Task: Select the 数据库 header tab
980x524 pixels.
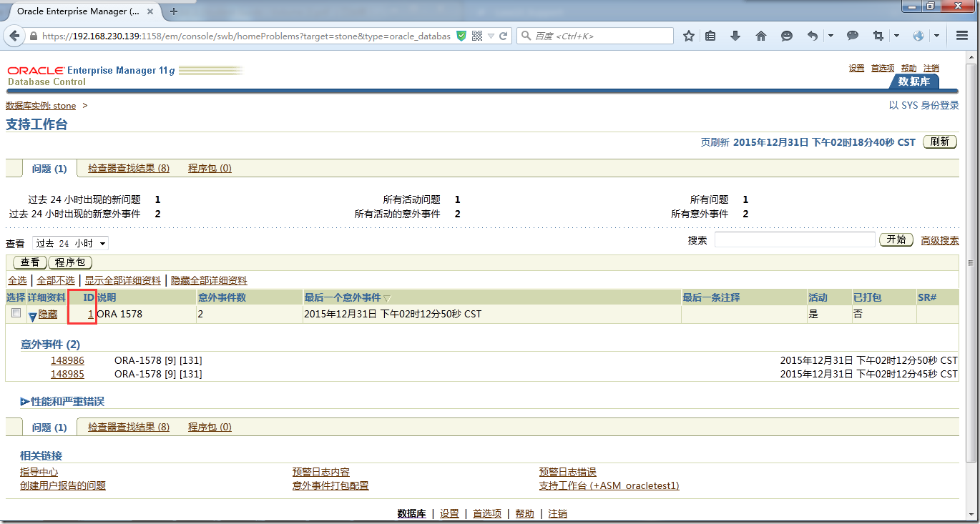Action: click(914, 81)
